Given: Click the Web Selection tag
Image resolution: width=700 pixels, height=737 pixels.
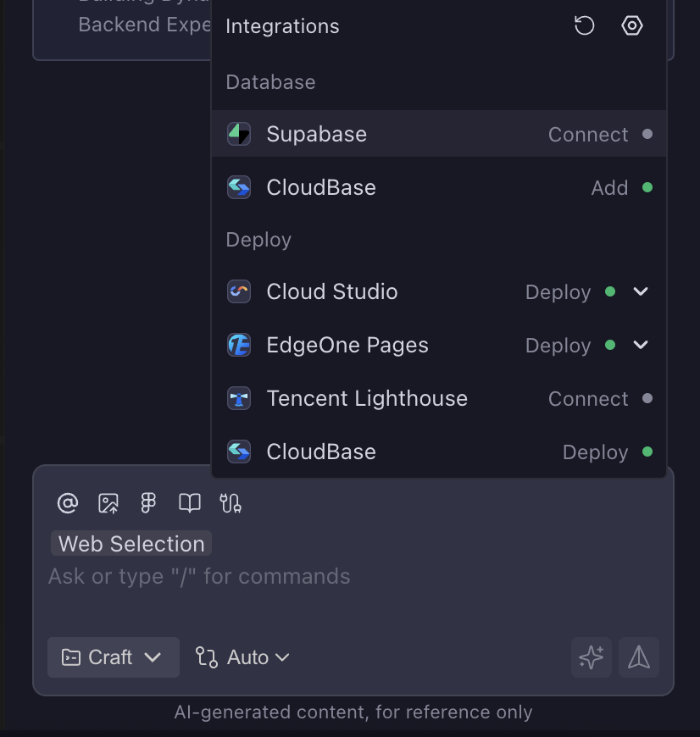Looking at the screenshot, I should [131, 544].
